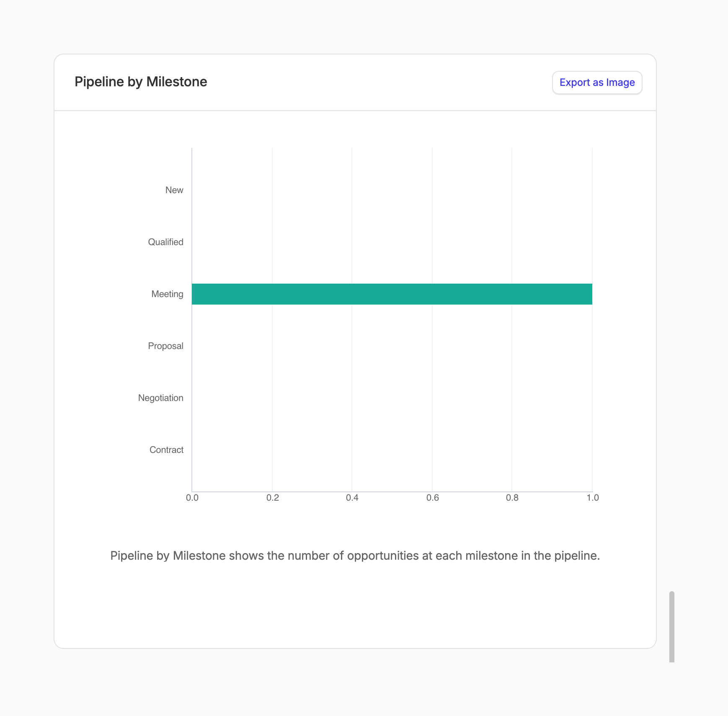This screenshot has height=716, width=728.
Task: Click the Export as Image button
Action: [596, 82]
